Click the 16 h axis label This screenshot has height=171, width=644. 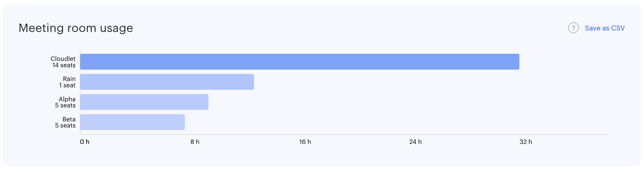click(305, 142)
